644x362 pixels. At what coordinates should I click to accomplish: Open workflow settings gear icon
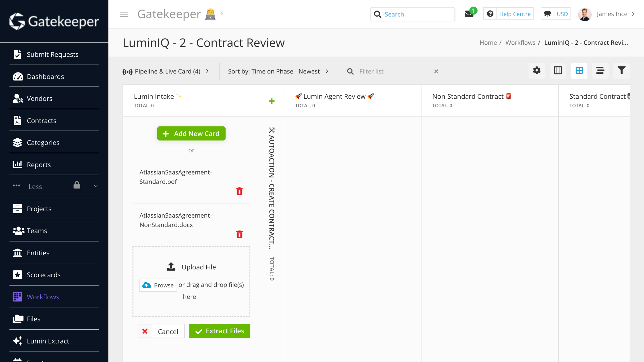tap(537, 71)
